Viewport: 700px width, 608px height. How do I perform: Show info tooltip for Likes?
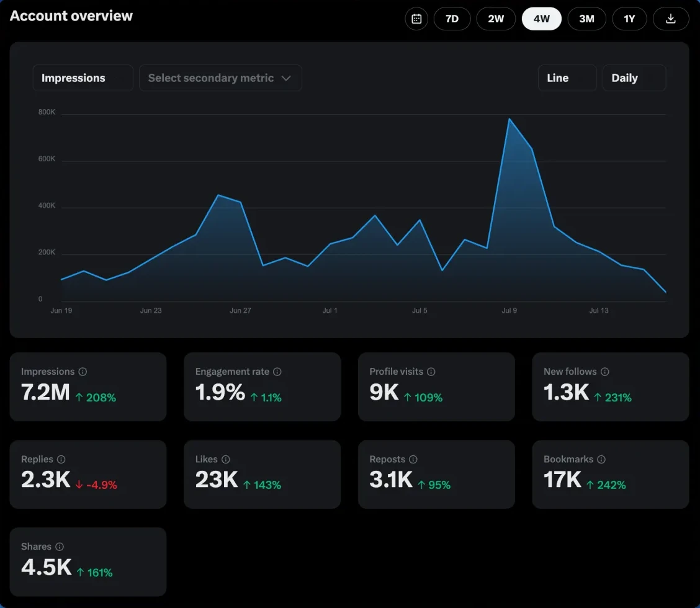coord(226,459)
